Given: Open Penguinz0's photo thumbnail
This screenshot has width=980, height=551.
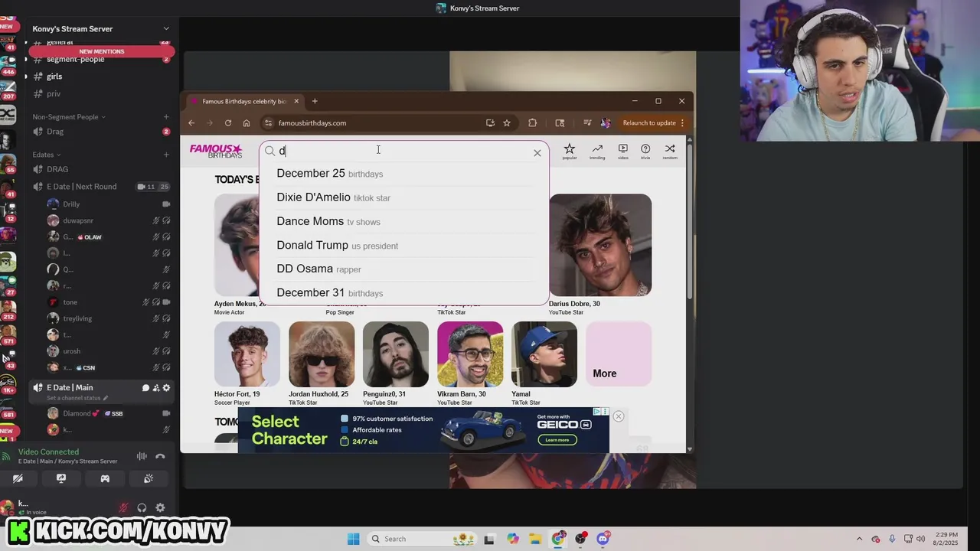Looking at the screenshot, I should click(x=396, y=354).
